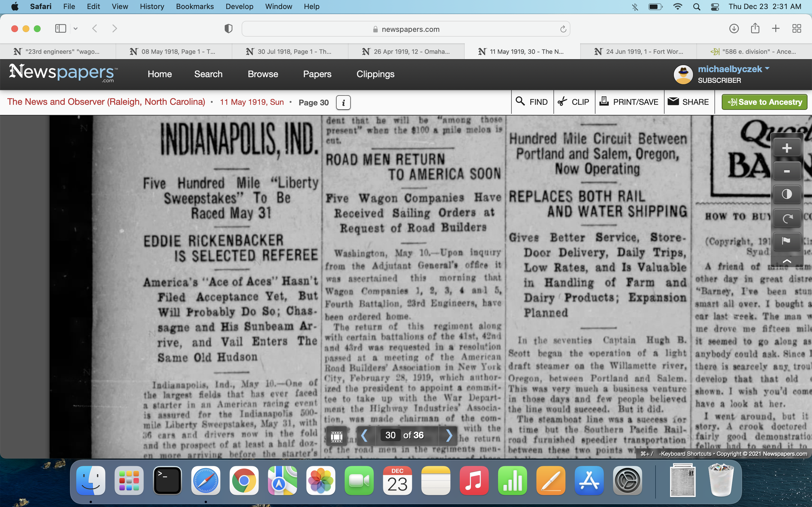Open the filmstrip page thumbnails
812x507 pixels.
pyautogui.click(x=337, y=435)
